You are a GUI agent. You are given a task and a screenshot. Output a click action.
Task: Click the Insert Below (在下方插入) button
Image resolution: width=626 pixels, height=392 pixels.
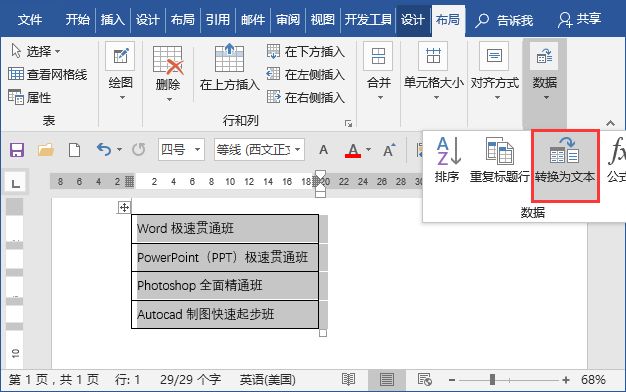(x=306, y=51)
